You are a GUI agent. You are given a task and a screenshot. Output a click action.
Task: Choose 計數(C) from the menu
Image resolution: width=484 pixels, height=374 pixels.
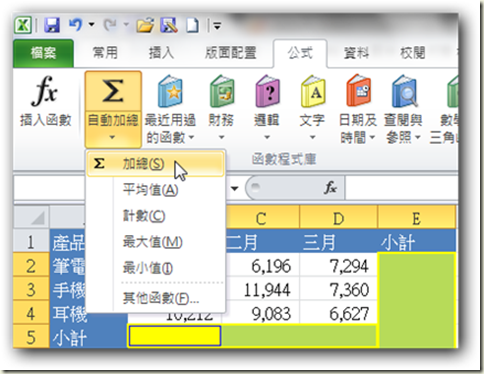pos(155,216)
